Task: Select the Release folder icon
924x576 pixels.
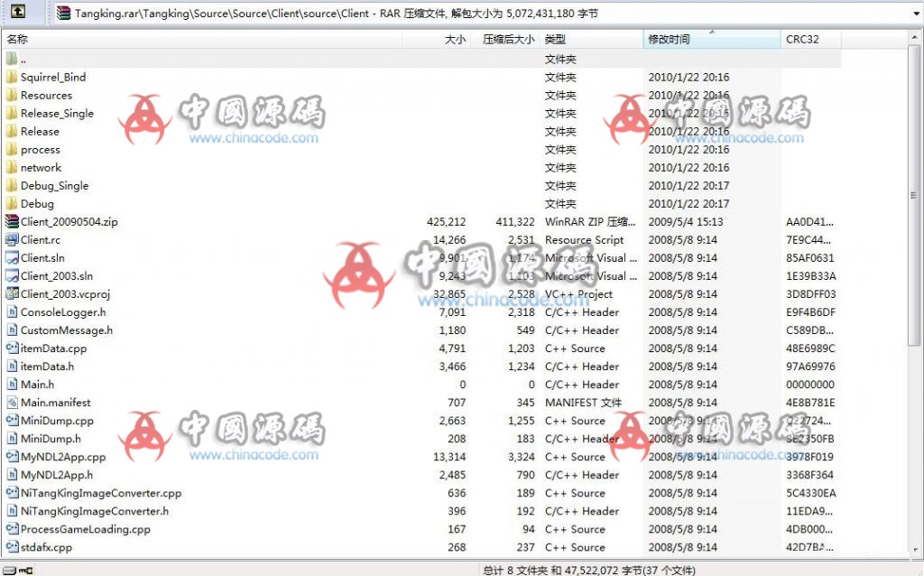Action: [11, 132]
